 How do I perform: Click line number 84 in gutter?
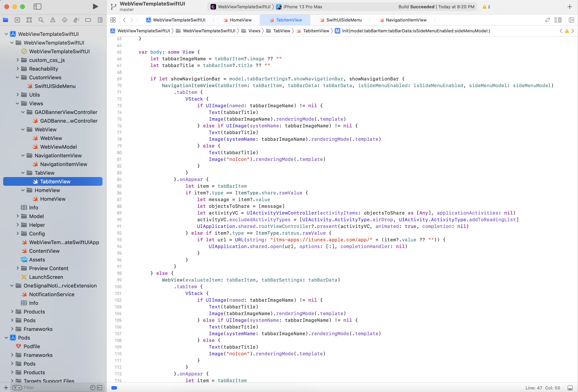click(x=119, y=179)
